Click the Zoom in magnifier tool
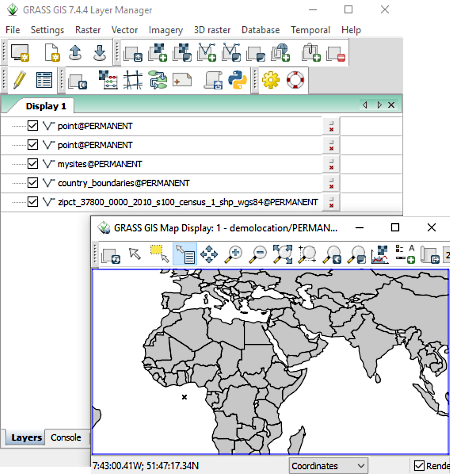 [x=233, y=254]
